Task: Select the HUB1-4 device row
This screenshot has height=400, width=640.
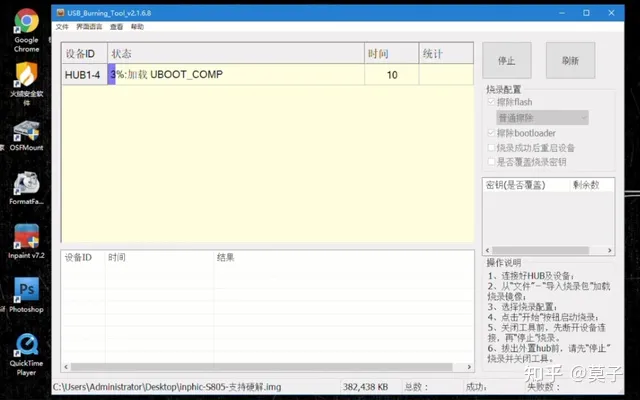Action: coord(83,75)
